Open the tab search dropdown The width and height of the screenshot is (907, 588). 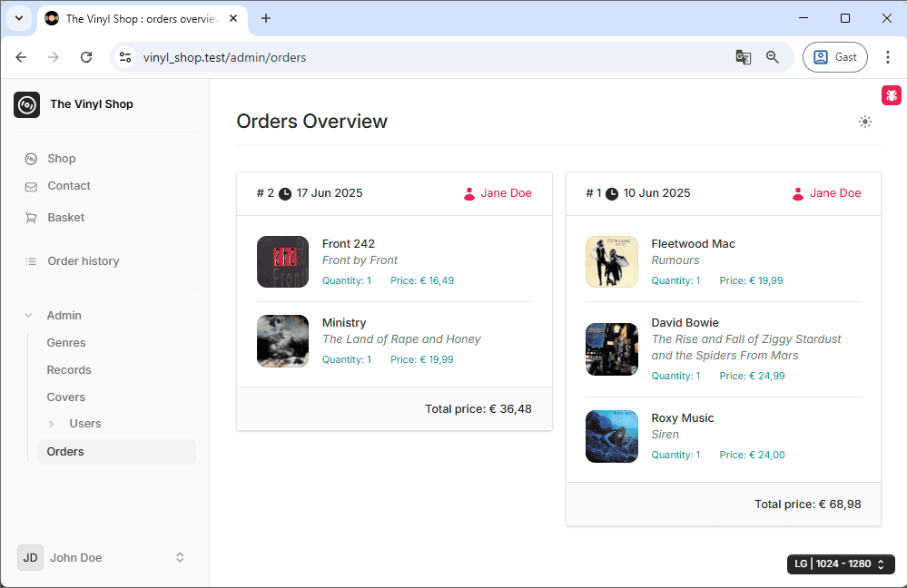19,18
